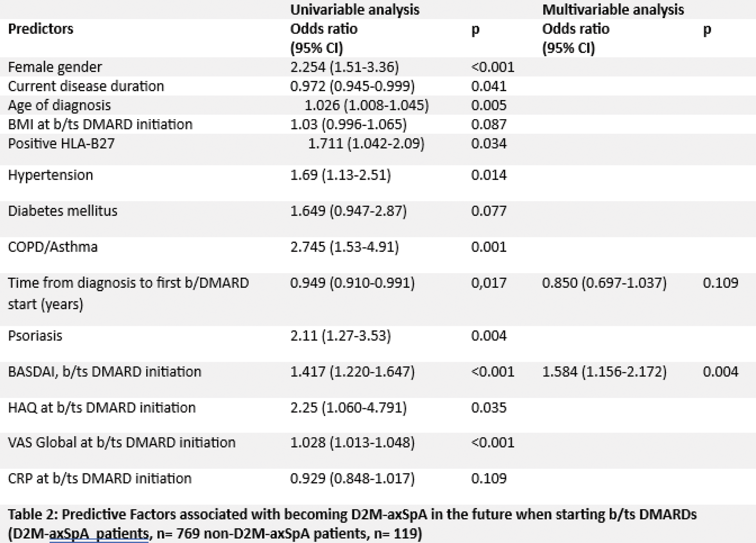756x543 pixels.
Task: Click the Multivariable analysis column header
Action: (x=613, y=10)
